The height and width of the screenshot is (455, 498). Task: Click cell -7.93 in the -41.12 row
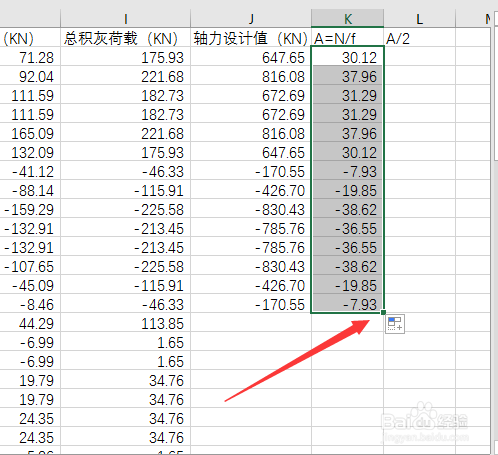point(347,170)
